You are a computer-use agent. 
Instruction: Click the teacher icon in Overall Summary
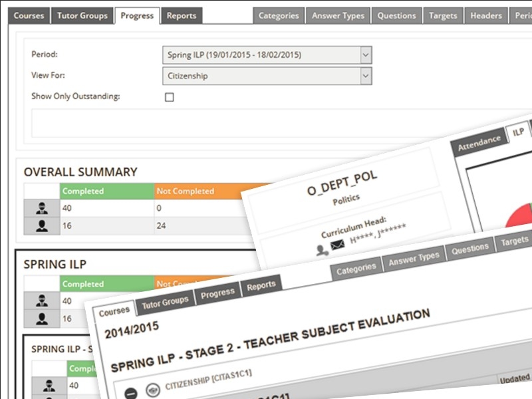[41, 208]
